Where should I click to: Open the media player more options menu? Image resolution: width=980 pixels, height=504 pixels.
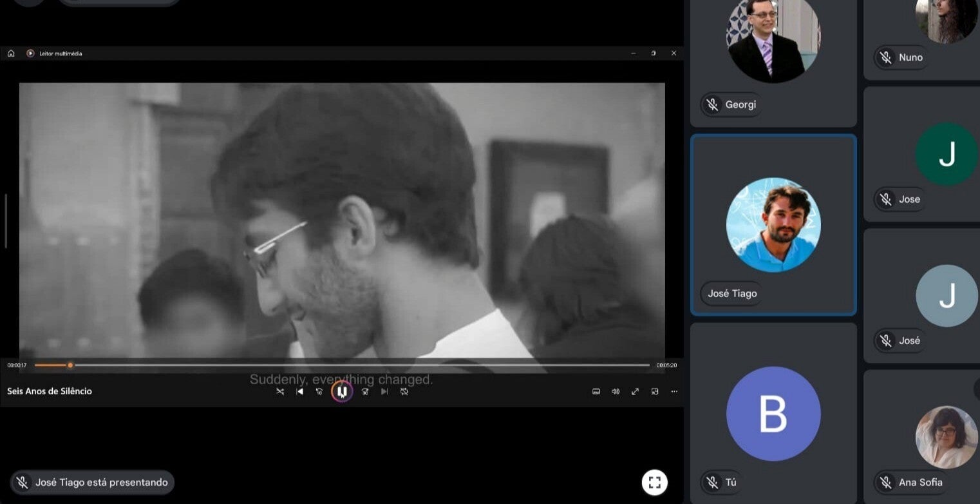coord(674,391)
